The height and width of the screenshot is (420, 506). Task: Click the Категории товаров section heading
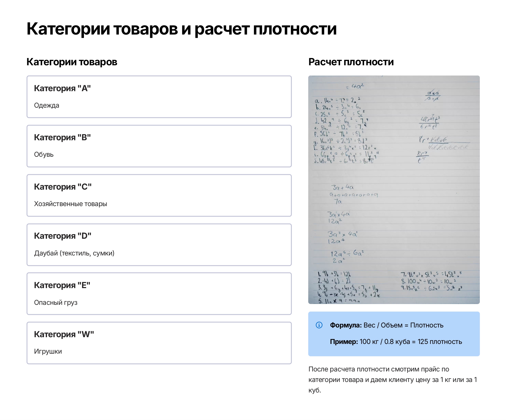click(x=72, y=62)
